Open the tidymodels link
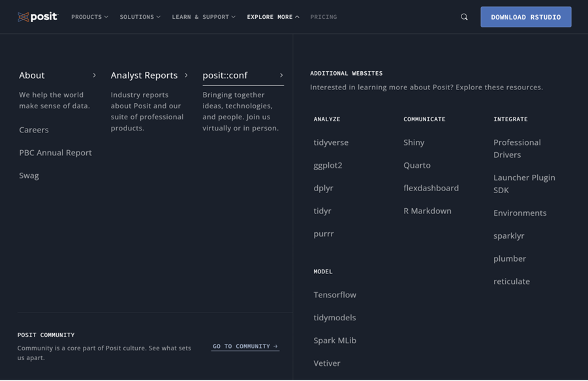The image size is (588, 381). coord(335,318)
